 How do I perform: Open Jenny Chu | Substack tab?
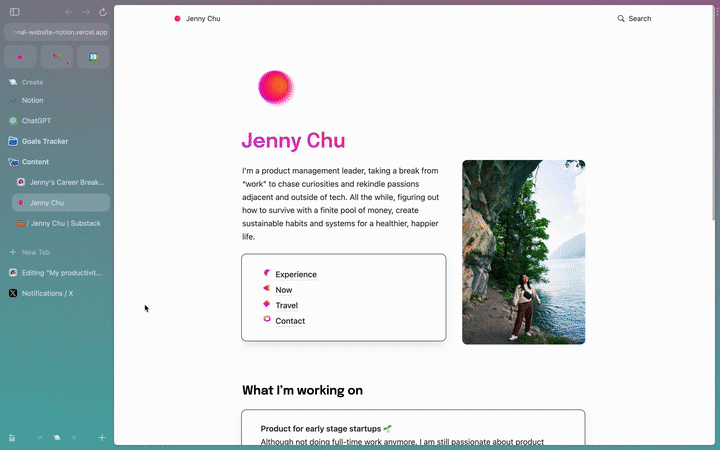61,223
